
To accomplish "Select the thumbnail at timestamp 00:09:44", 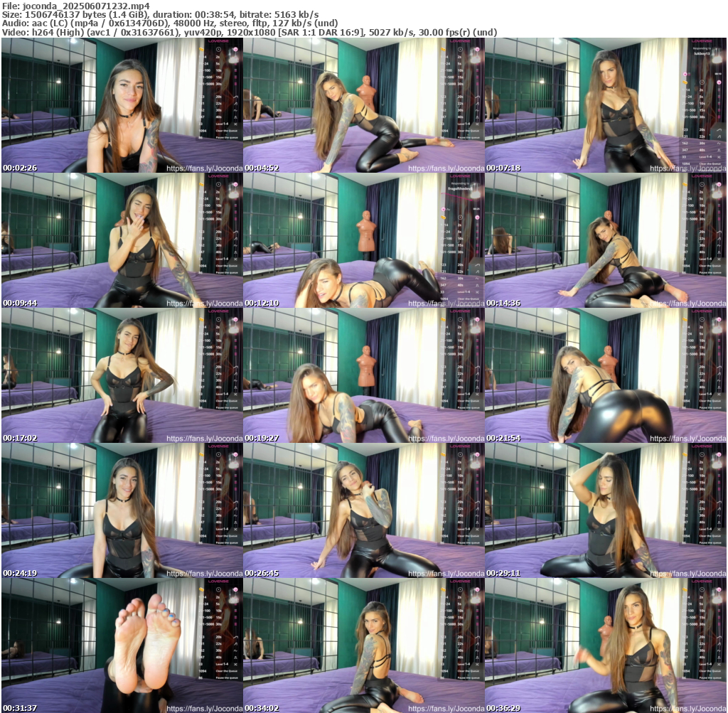I will pos(122,240).
